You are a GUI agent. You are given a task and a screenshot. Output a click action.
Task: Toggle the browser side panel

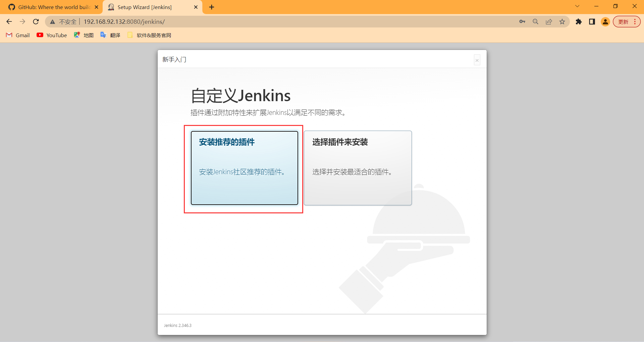(592, 22)
